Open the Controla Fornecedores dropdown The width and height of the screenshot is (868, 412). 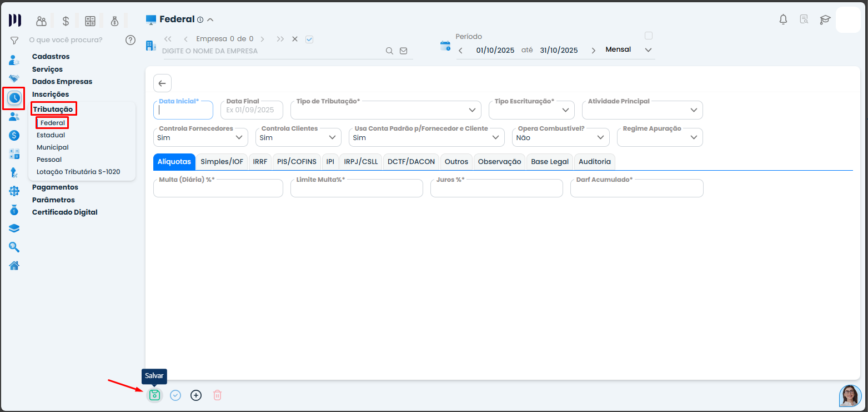coord(200,137)
